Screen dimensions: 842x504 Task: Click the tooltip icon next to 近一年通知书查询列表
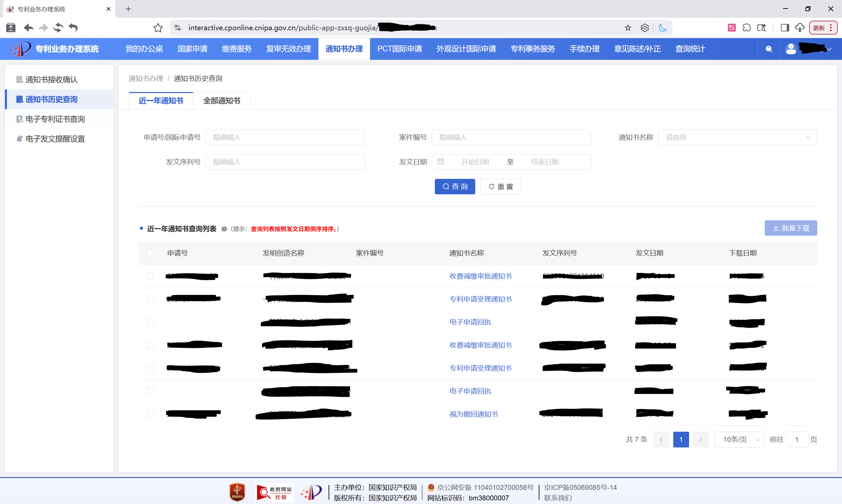coord(224,229)
